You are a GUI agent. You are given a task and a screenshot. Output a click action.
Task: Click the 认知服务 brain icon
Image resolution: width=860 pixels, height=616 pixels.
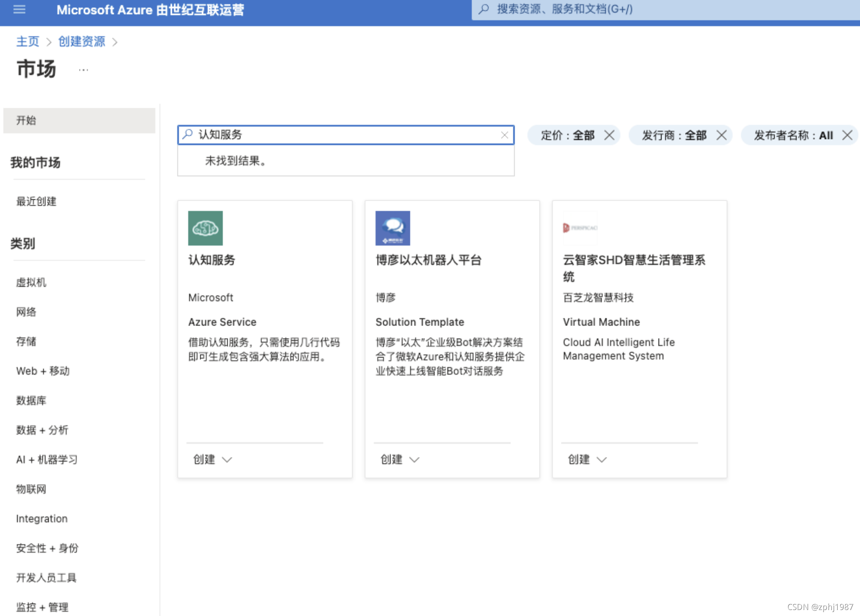205,228
